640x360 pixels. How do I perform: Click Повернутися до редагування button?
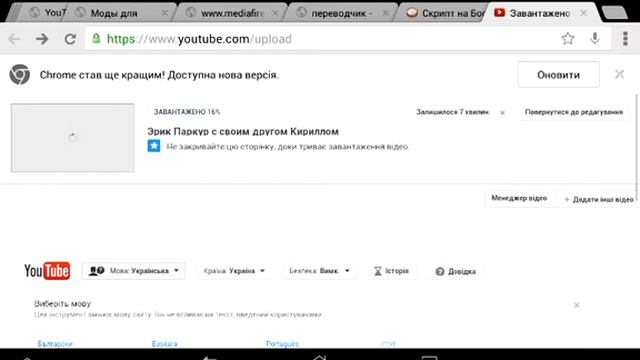pos(574,112)
